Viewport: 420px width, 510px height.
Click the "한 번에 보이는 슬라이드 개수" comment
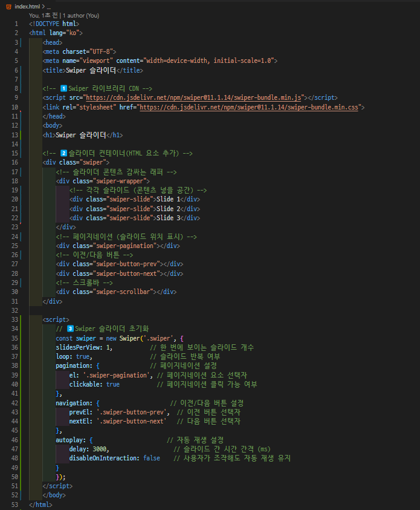(202, 348)
